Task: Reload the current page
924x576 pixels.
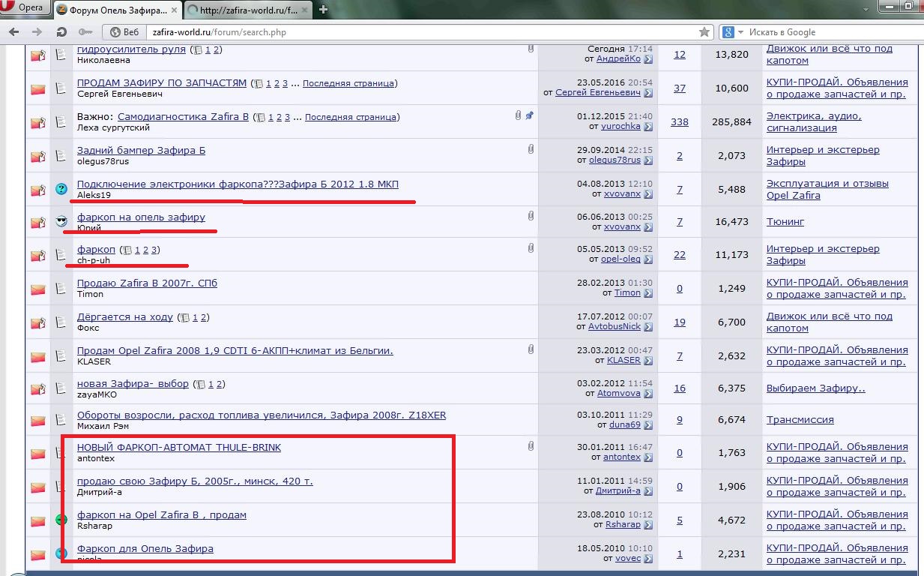Action: (x=61, y=32)
